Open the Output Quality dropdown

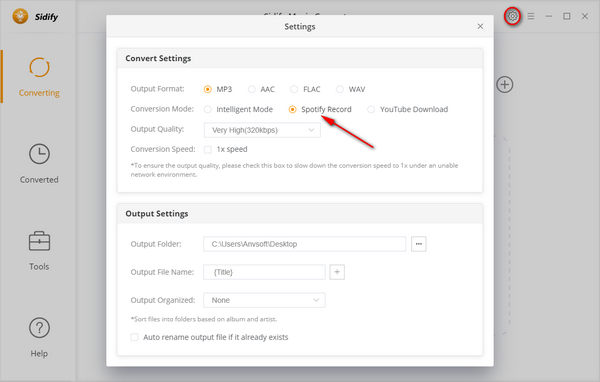pyautogui.click(x=262, y=130)
